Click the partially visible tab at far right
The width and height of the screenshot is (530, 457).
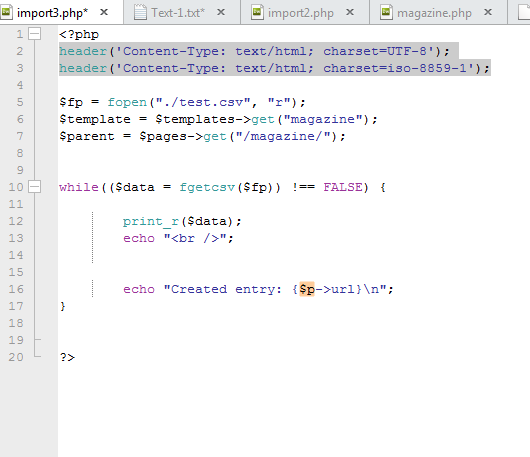tap(519, 12)
